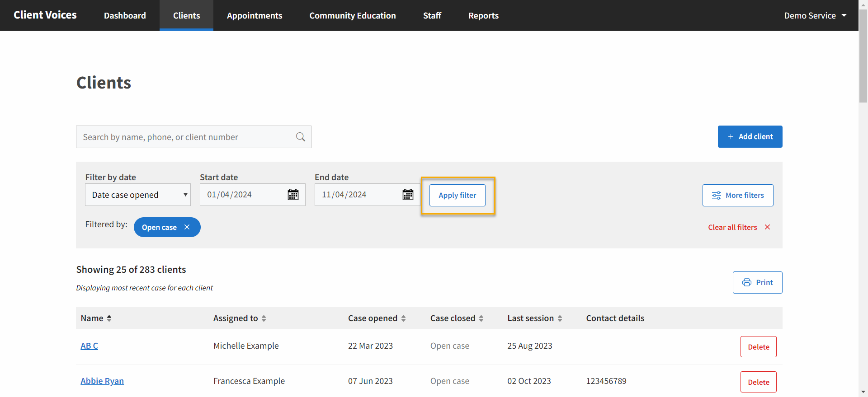Open Community Education section

[x=353, y=15]
